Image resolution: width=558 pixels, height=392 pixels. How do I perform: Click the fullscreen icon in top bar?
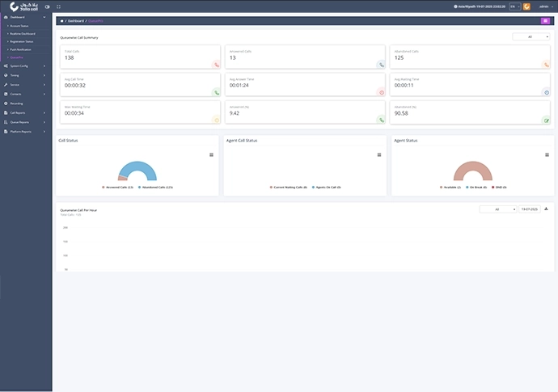coord(58,6)
